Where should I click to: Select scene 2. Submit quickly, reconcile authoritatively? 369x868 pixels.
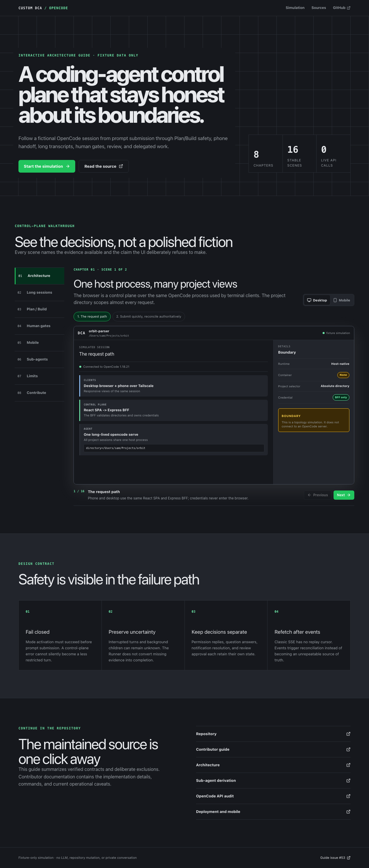[149, 316]
